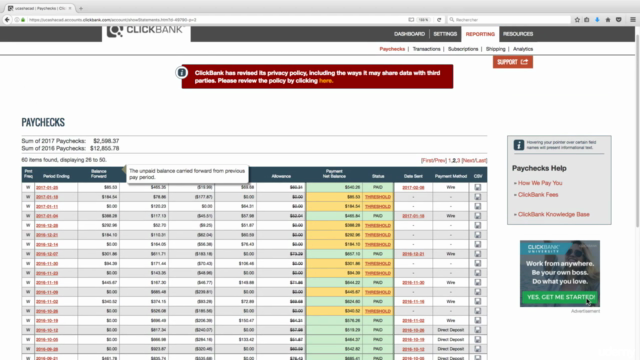Image resolution: width=640 pixels, height=360 pixels.
Task: Open the browser hamburger menu
Action: pyautogui.click(x=633, y=20)
